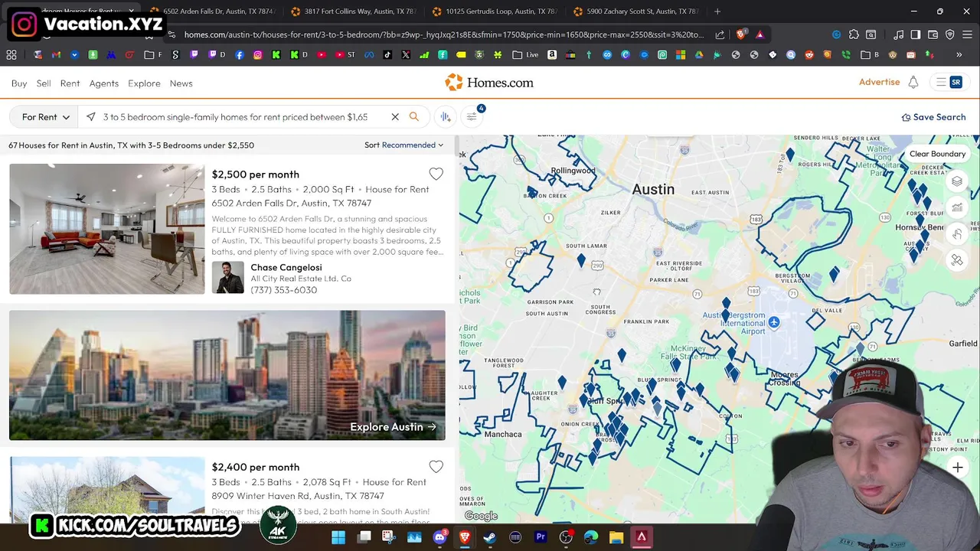Open the Rent menu
This screenshot has width=980, height=551.
click(x=70, y=83)
